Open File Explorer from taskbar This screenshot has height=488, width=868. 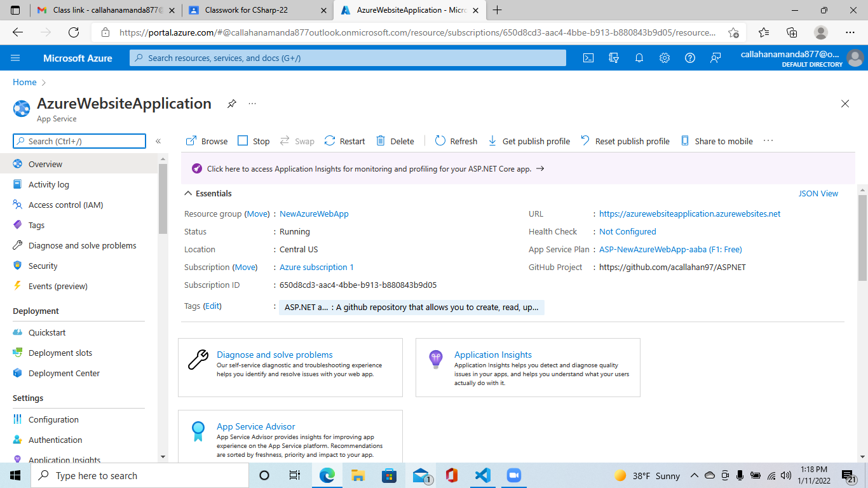(358, 475)
